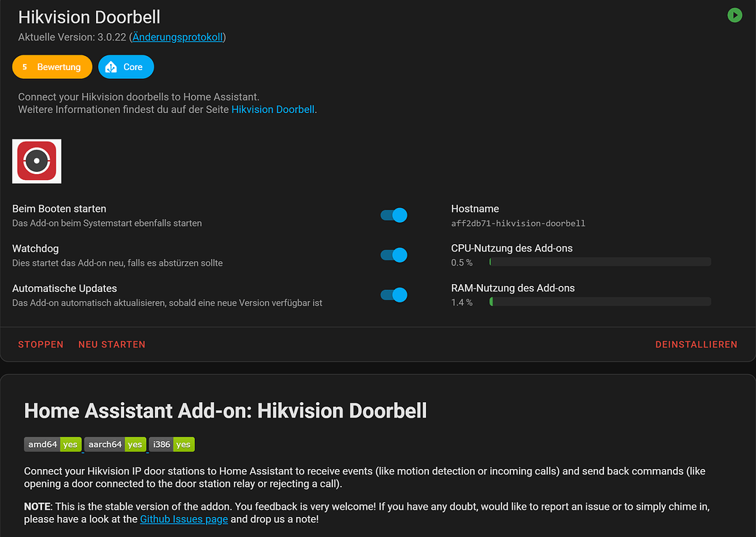Open the Hikvision Doorbell add-on logo image
756x537 pixels.
(36, 161)
